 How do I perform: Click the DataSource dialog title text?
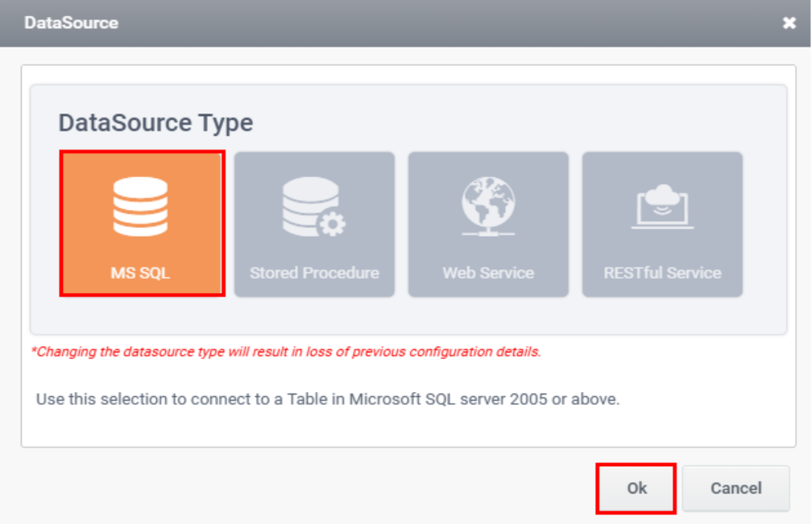[x=71, y=23]
